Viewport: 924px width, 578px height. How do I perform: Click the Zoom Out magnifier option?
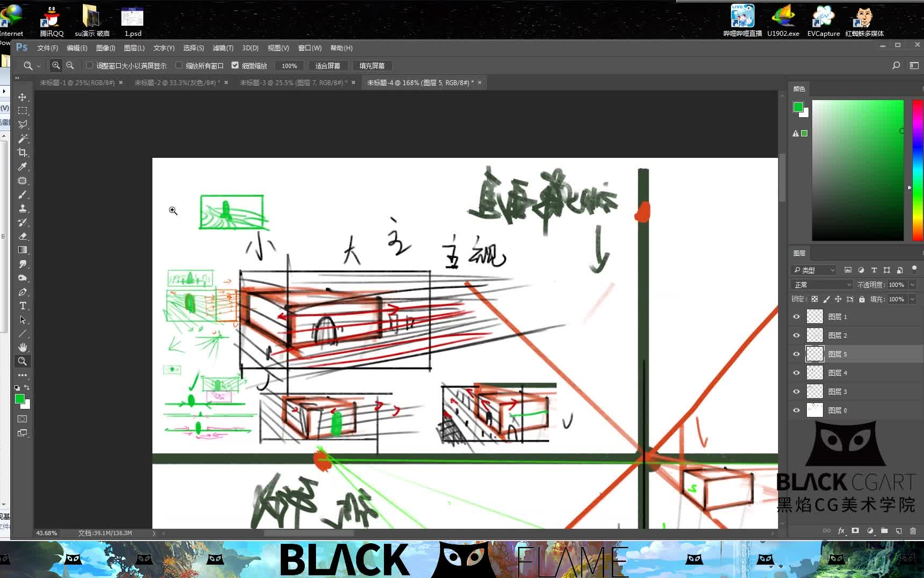coord(70,65)
